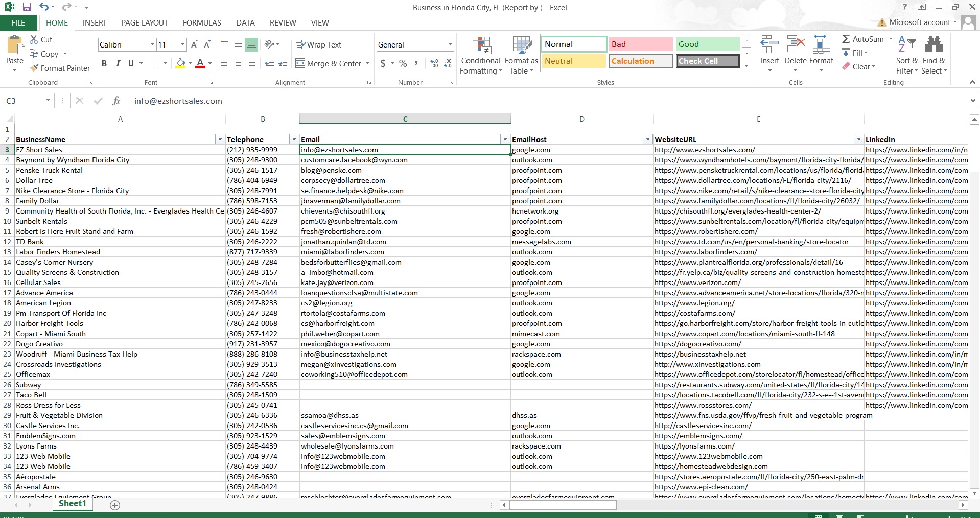Click the Clear button
The image size is (980, 518).
point(859,66)
